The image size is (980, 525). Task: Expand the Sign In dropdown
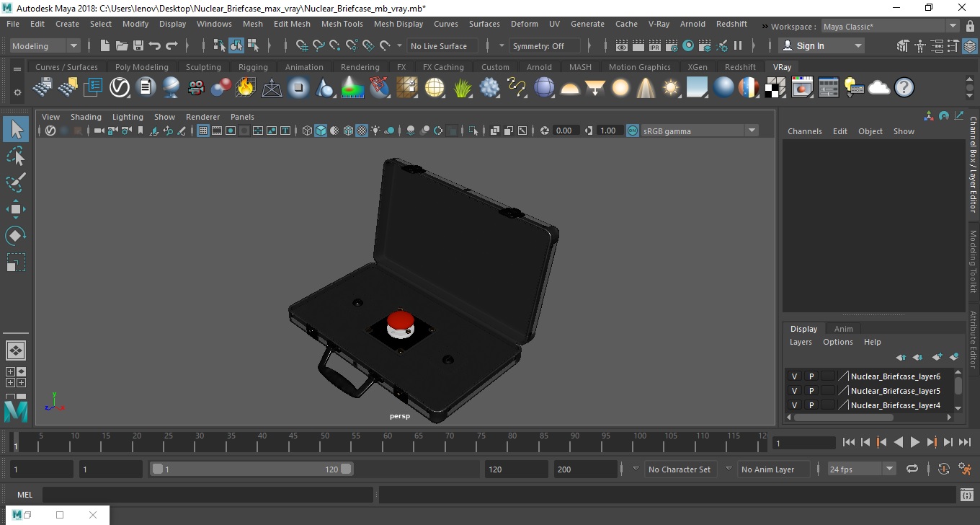821,45
